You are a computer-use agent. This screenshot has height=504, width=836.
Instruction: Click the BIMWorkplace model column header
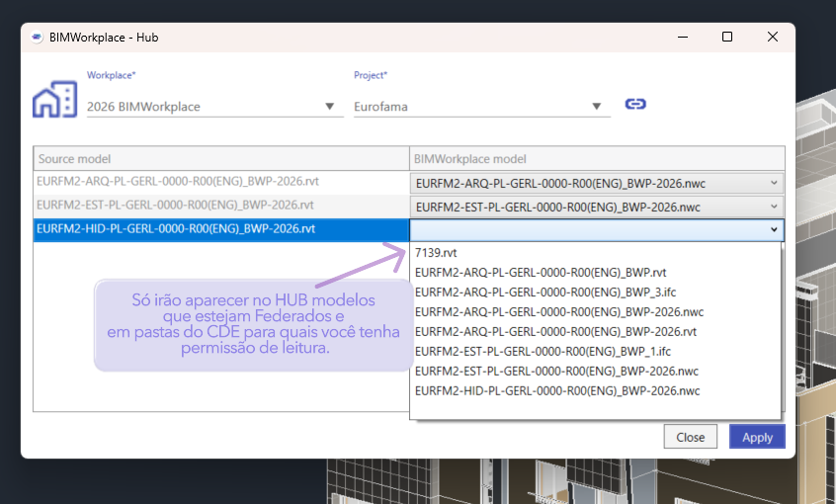tap(597, 158)
